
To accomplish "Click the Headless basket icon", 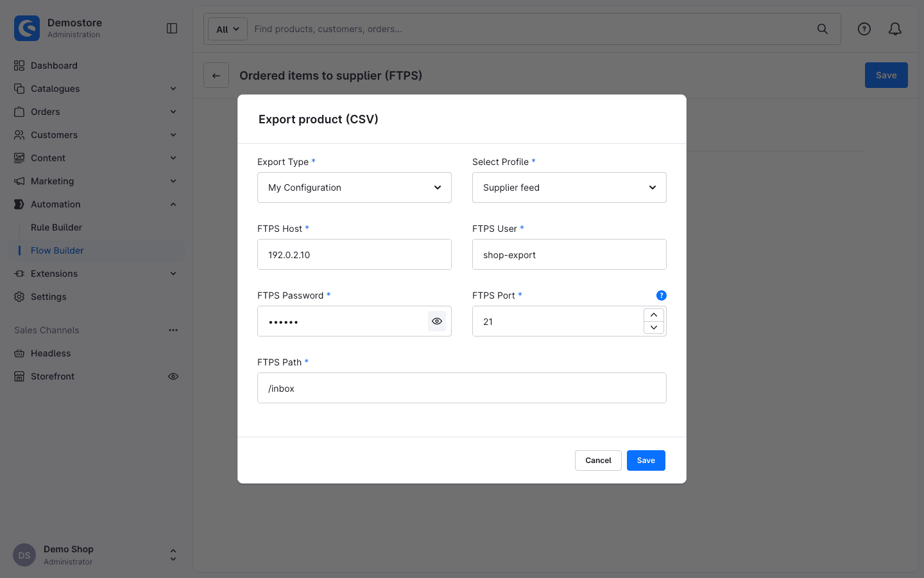I will pyautogui.click(x=19, y=353).
